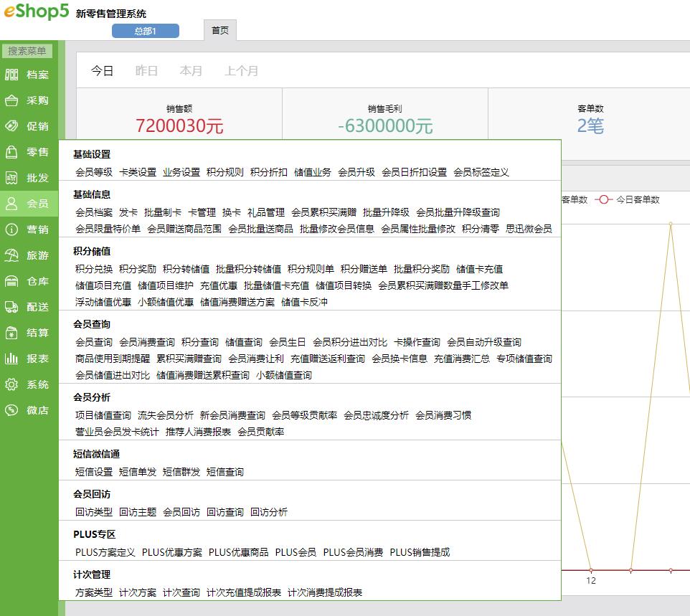
Task: Open the PLUS会员 link
Action: 296,553
